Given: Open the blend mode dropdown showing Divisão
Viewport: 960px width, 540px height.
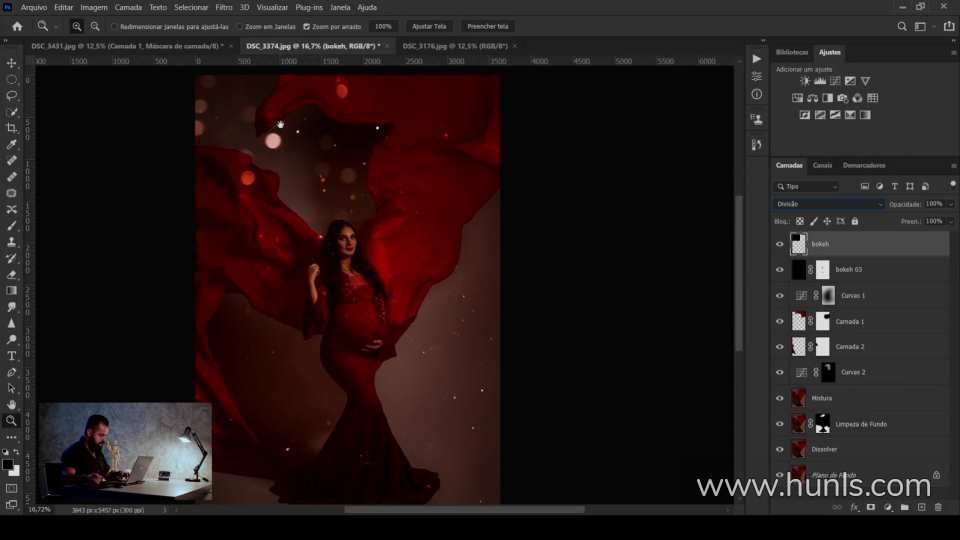Looking at the screenshot, I should (830, 204).
